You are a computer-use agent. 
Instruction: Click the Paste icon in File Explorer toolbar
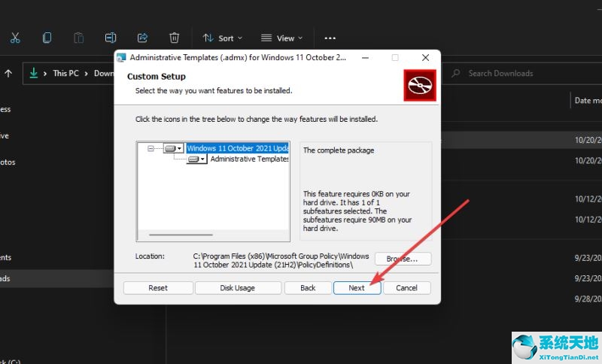click(x=79, y=38)
